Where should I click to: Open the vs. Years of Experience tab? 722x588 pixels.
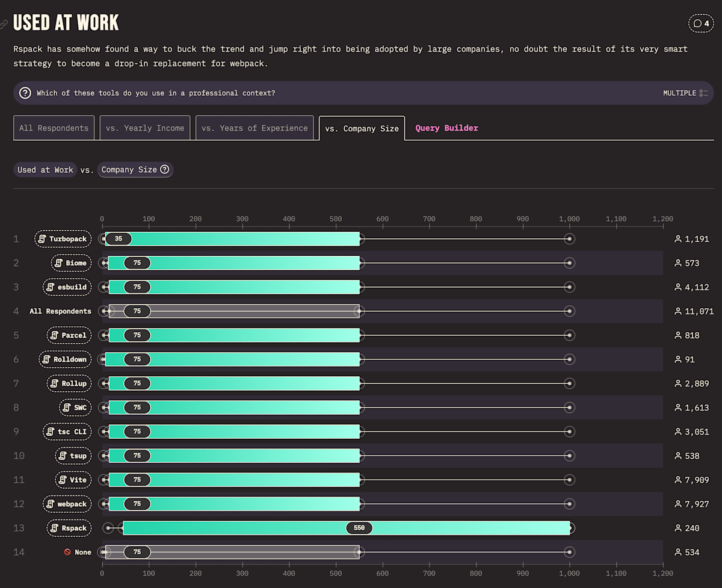point(255,128)
